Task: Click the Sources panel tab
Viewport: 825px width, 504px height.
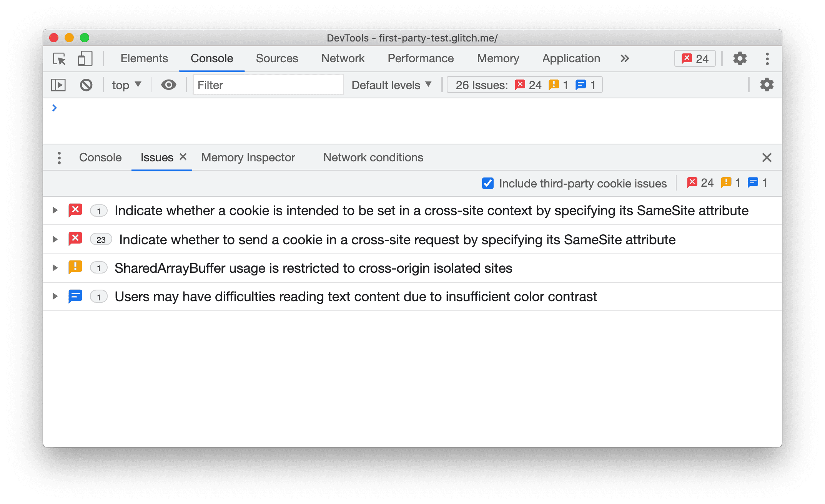Action: pos(277,58)
